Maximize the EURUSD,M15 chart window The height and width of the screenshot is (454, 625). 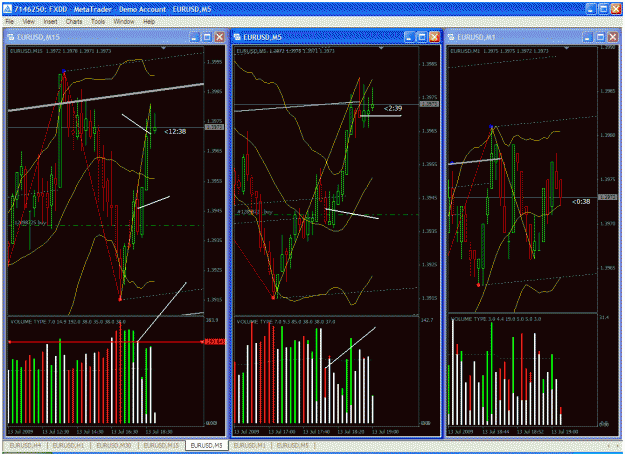coord(207,37)
